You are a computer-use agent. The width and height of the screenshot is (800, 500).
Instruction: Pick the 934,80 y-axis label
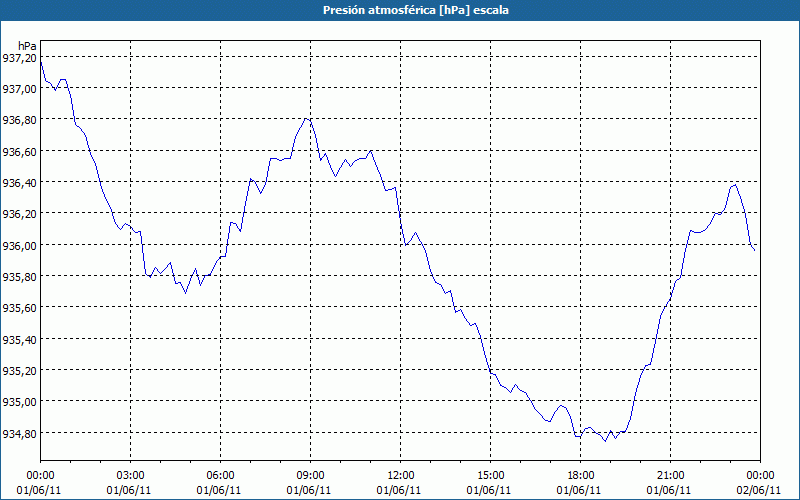tap(18, 434)
